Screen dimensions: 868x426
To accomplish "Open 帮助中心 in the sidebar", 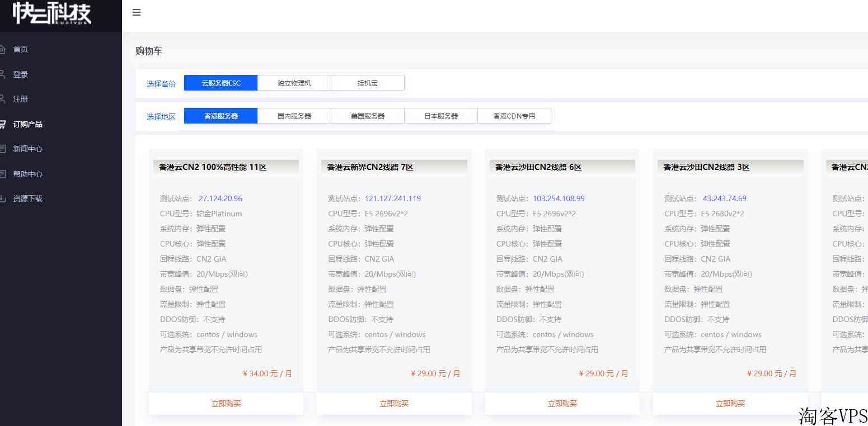I will point(28,174).
